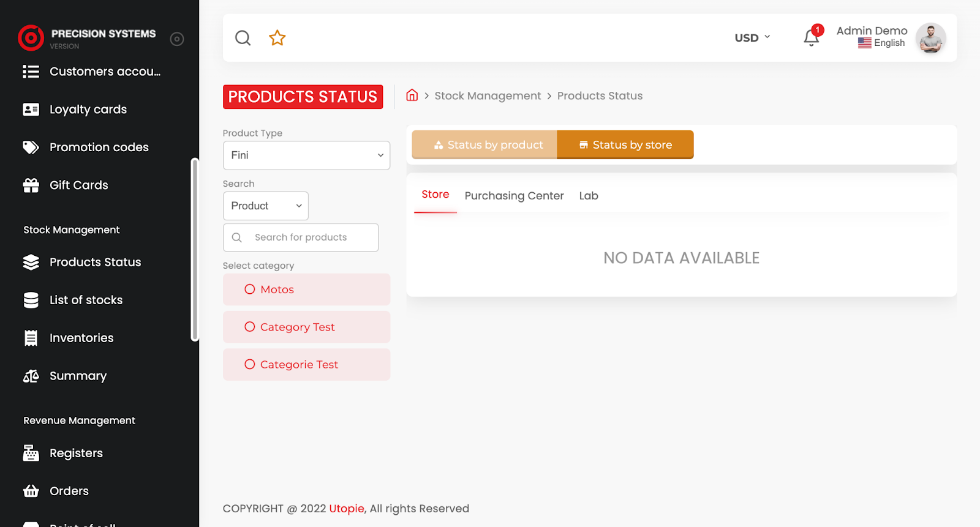980x527 pixels.
Task: Switch to the Lab tab
Action: [589, 196]
